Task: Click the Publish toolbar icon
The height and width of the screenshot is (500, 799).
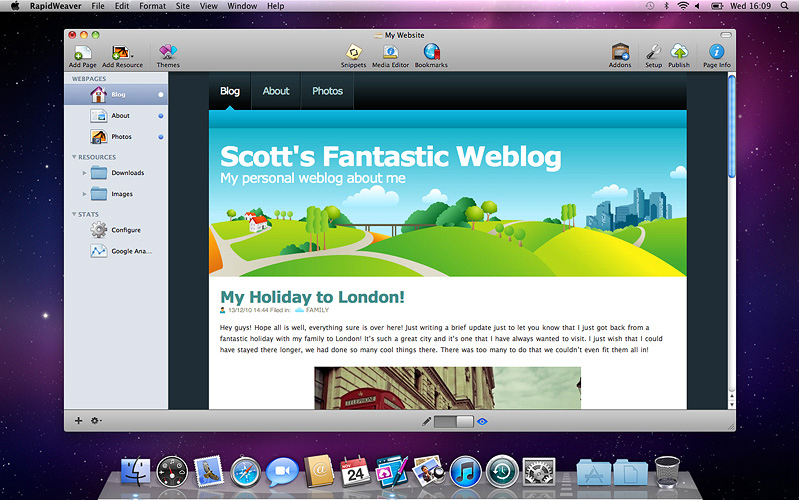Action: pos(679,53)
